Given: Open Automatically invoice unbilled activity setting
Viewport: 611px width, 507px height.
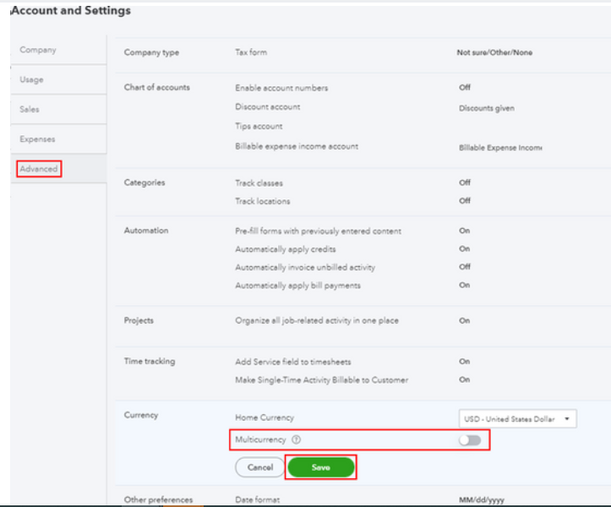Looking at the screenshot, I should pos(304,267).
